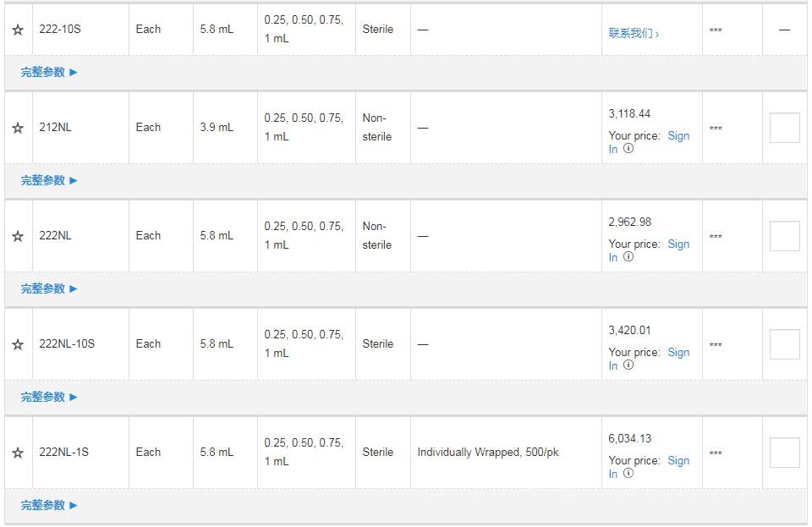Screen dimensions: 812x527
Task: Click info icon beside 212NL price
Action: [x=628, y=148]
